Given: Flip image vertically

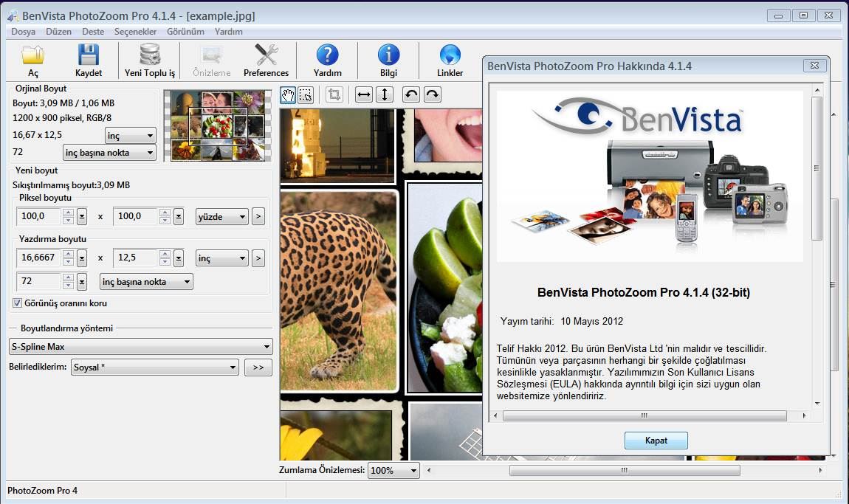Looking at the screenshot, I should (x=385, y=94).
